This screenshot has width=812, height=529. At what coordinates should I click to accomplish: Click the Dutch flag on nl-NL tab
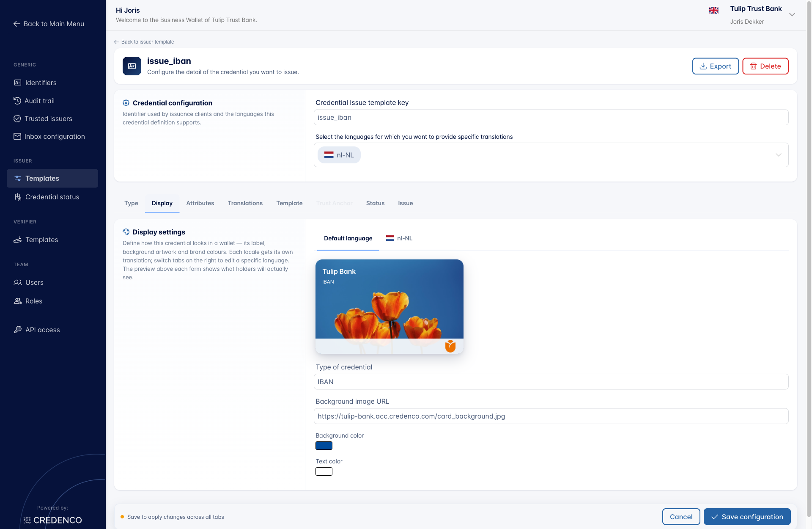click(x=390, y=238)
